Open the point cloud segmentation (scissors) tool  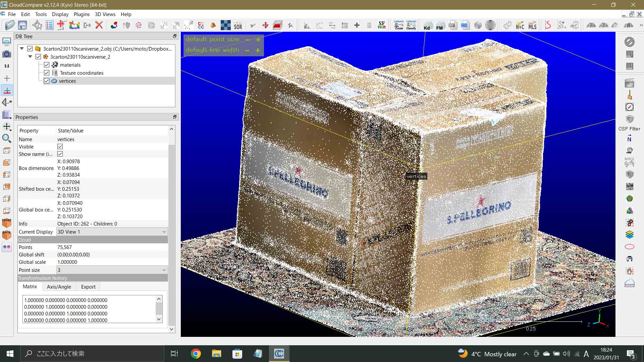[x=253, y=25]
